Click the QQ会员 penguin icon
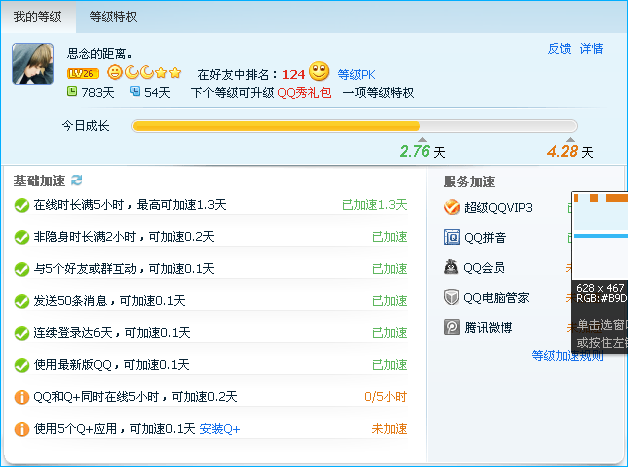628x467 pixels. point(451,267)
